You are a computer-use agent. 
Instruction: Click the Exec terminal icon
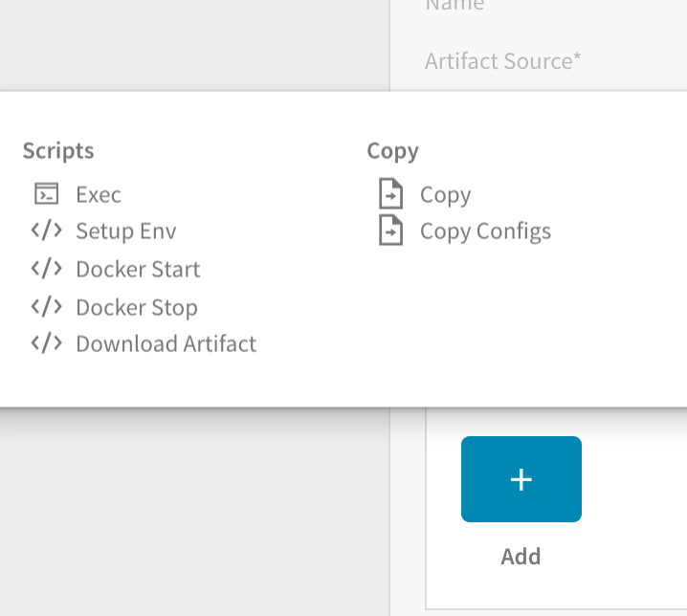[x=47, y=193]
